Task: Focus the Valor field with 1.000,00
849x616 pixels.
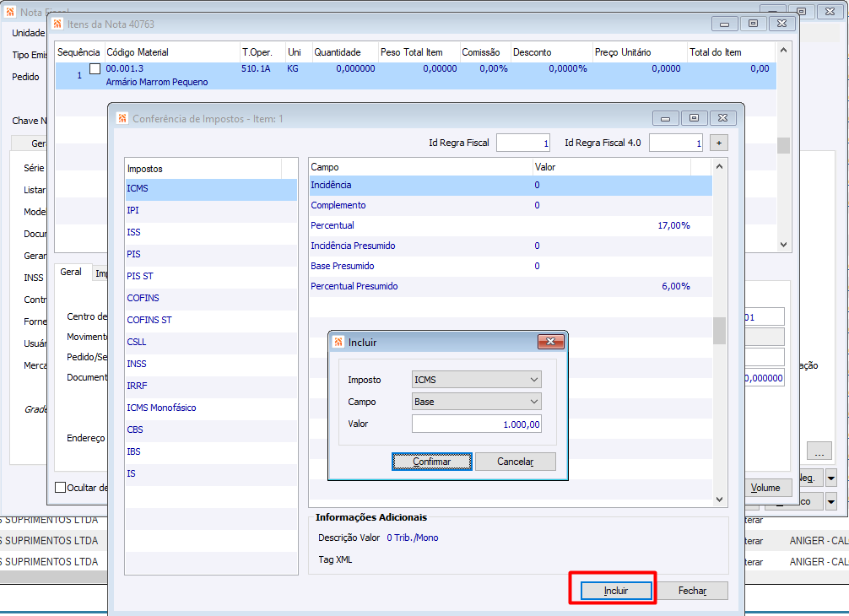Action: click(x=477, y=424)
